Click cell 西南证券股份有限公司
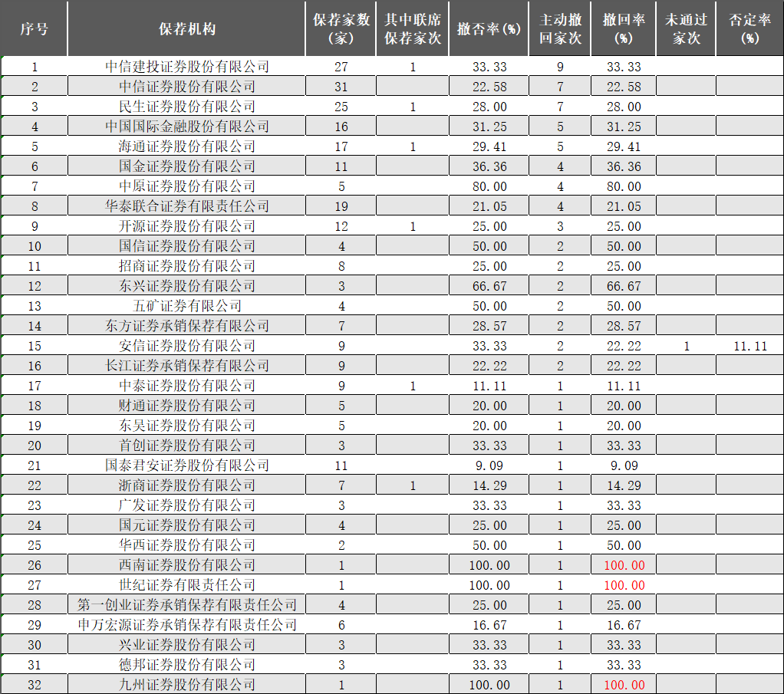The height and width of the screenshot is (694, 784). pos(186,565)
